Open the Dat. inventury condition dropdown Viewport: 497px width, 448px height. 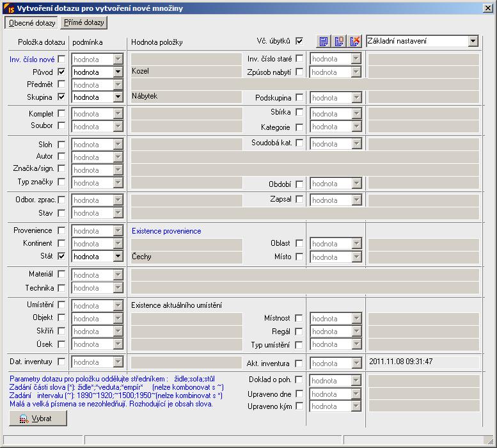[x=118, y=362]
